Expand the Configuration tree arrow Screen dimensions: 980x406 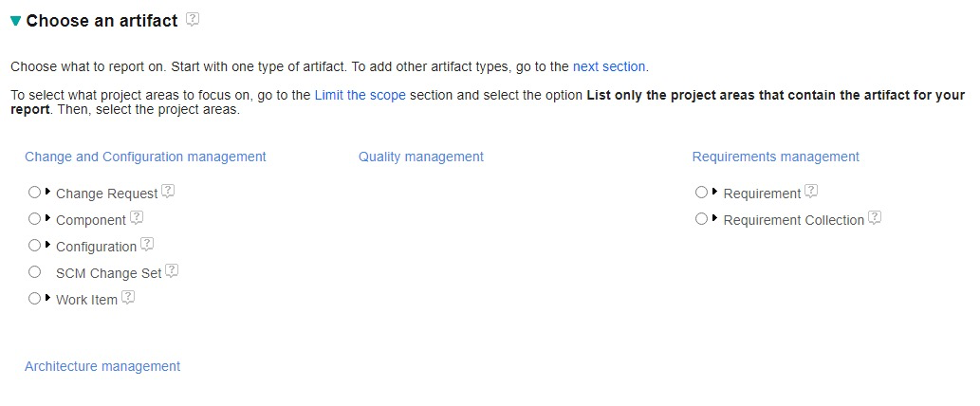pyautogui.click(x=47, y=245)
